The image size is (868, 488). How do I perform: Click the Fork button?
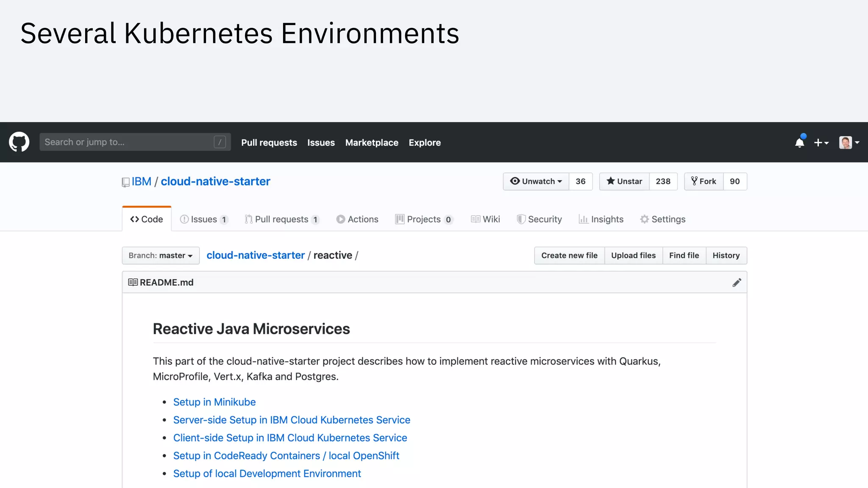point(704,181)
